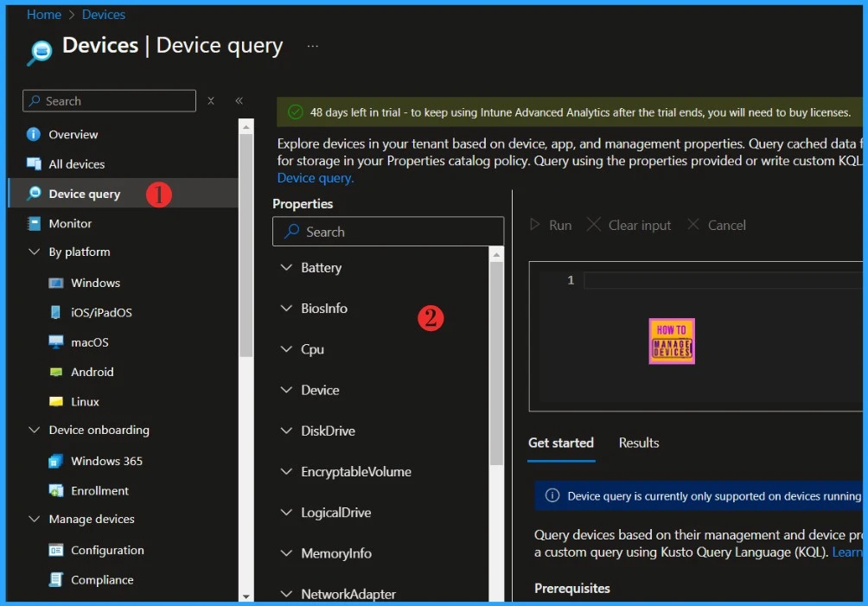Open Windows under By platform
The width and height of the screenshot is (868, 606).
pos(96,283)
